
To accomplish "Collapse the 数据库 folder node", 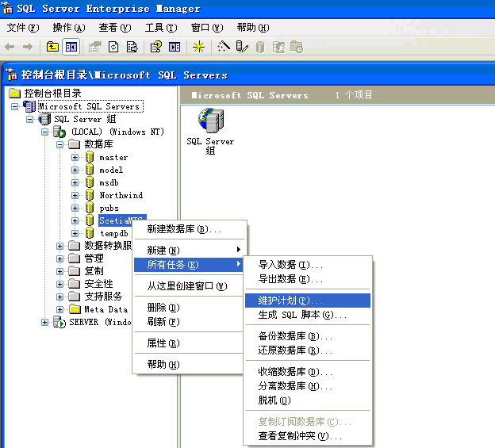I will click(60, 144).
